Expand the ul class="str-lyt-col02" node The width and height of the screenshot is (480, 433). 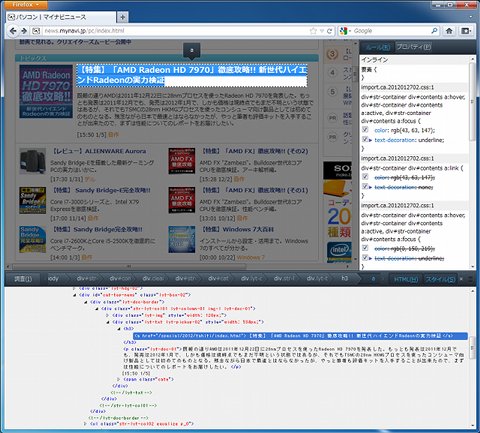tap(86, 424)
